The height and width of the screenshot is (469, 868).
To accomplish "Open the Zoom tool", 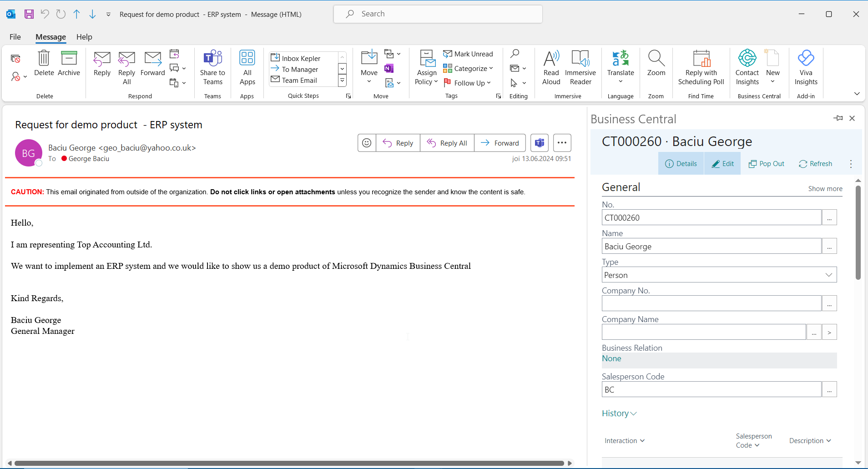I will coord(656,63).
